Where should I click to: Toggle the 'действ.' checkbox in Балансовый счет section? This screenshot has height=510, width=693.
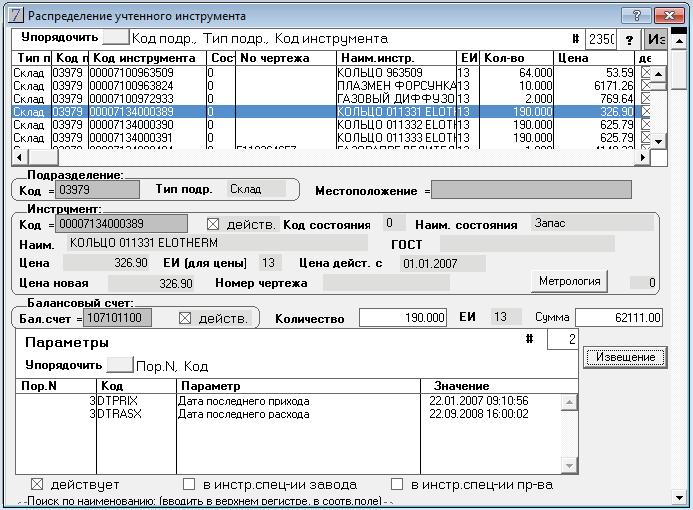(185, 318)
